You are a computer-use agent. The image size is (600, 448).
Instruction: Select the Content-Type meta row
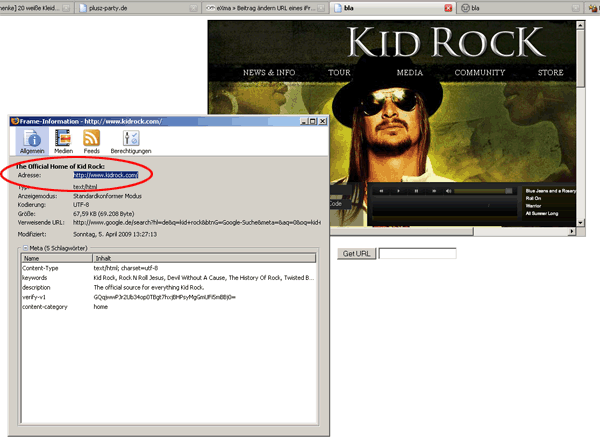(169, 268)
